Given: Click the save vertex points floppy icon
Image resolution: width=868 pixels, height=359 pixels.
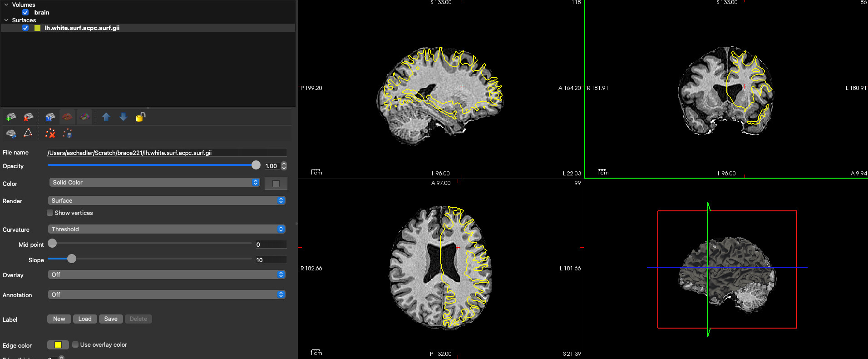Looking at the screenshot, I should 68,133.
